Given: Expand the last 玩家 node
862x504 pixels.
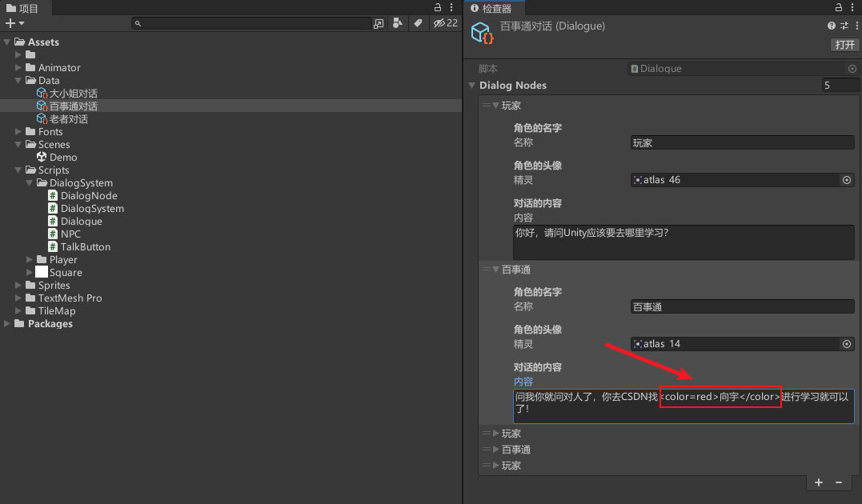Looking at the screenshot, I should pos(496,465).
